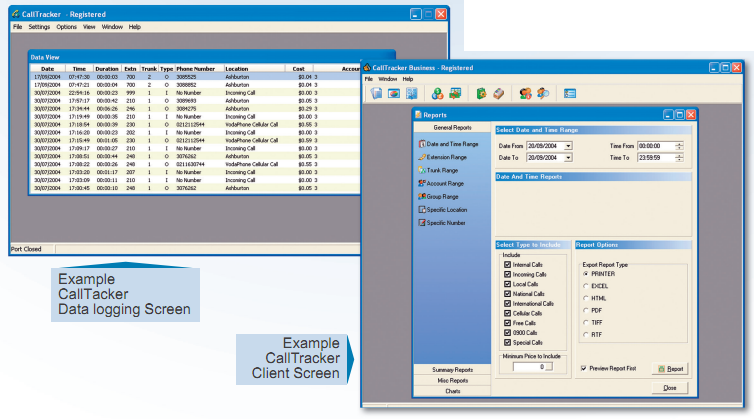Image resolution: width=754 pixels, height=419 pixels.
Task: Click the CallTracker Business title bar icon
Action: (x=367, y=67)
